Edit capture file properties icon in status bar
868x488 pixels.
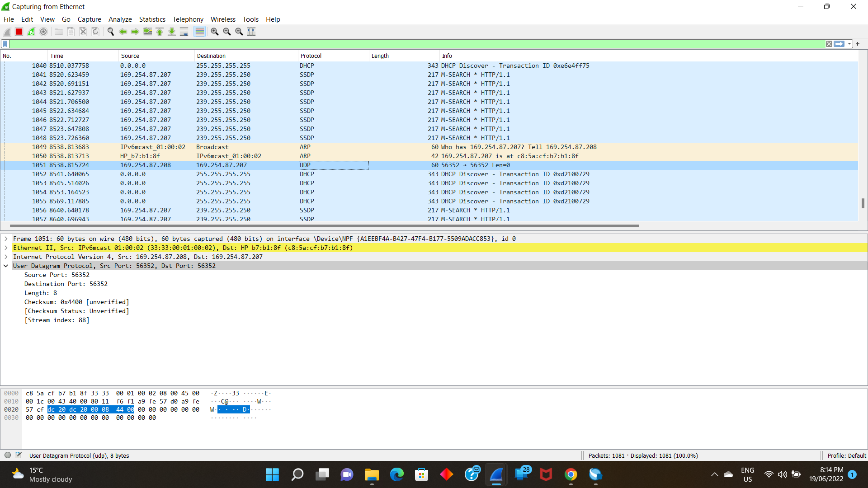pos(19,455)
